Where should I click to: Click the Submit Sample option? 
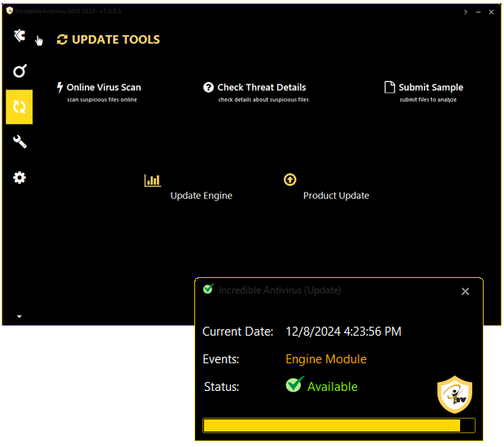click(x=430, y=88)
